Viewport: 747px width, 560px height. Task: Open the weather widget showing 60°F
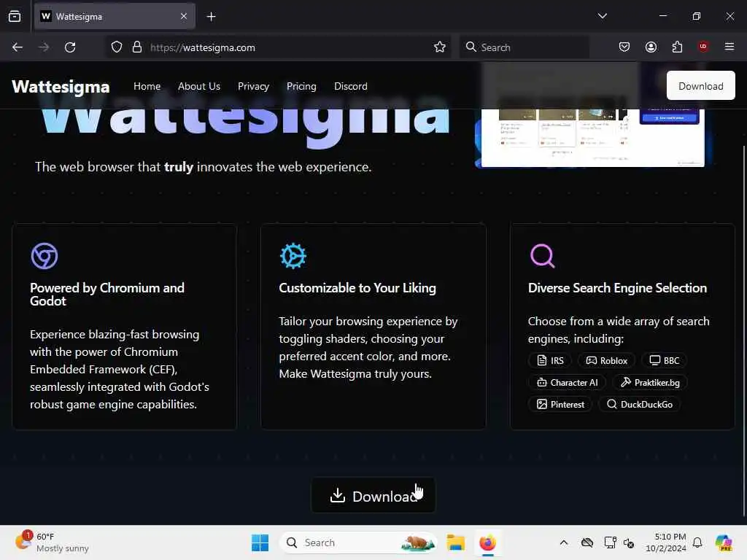[53, 542]
